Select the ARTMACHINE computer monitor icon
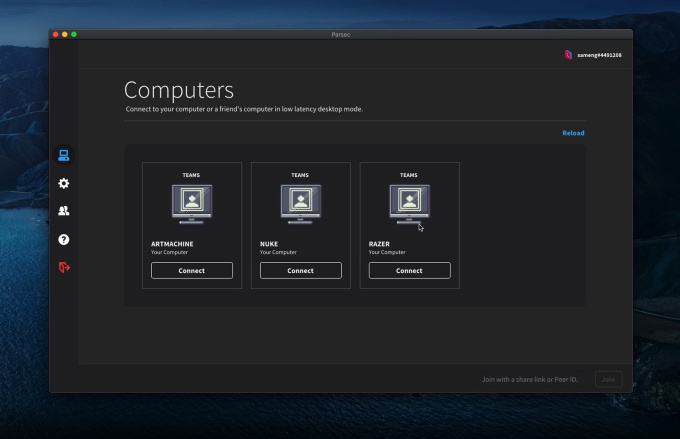Screen dimensions: 680x439 coord(191,205)
